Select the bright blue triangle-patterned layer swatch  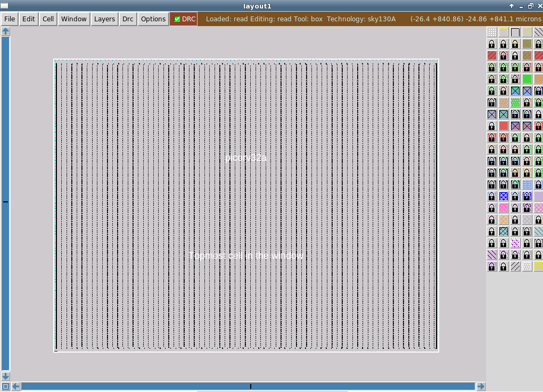coord(504,196)
